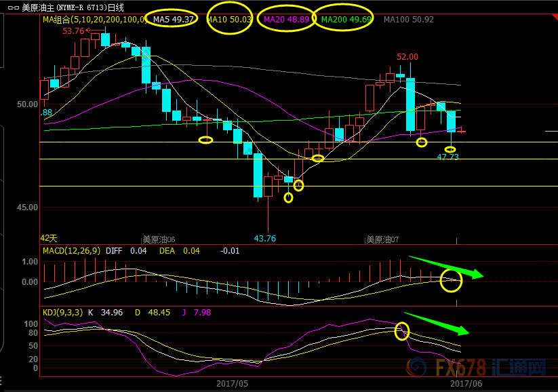This screenshot has width=558, height=392.
Task: Click the 美原油07 contract label
Action: click(383, 239)
